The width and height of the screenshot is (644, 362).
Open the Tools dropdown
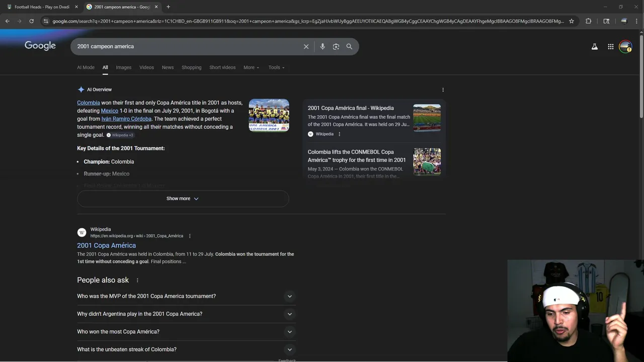[x=276, y=67]
